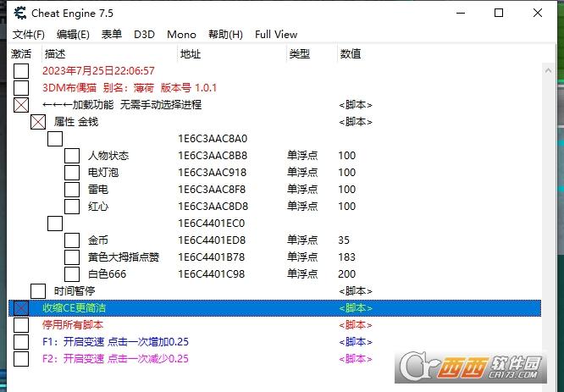Viewport: 564px width, 392px height.
Task: Click the value 183 of 黃色大拇指点赞
Action: [347, 257]
